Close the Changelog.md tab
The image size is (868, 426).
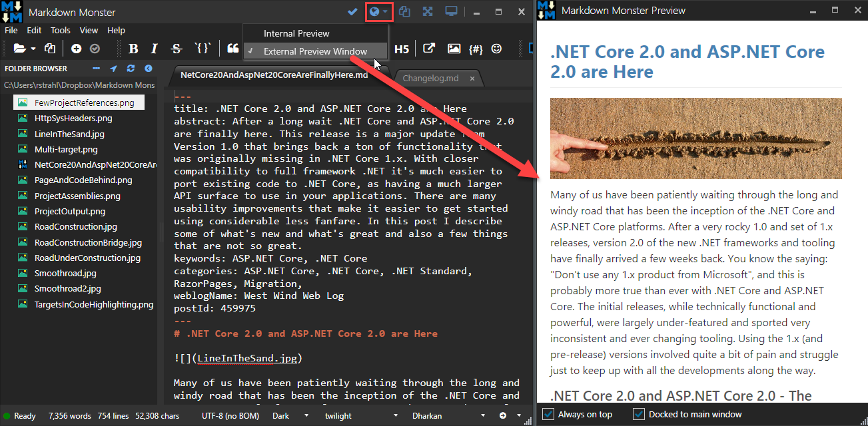(472, 79)
